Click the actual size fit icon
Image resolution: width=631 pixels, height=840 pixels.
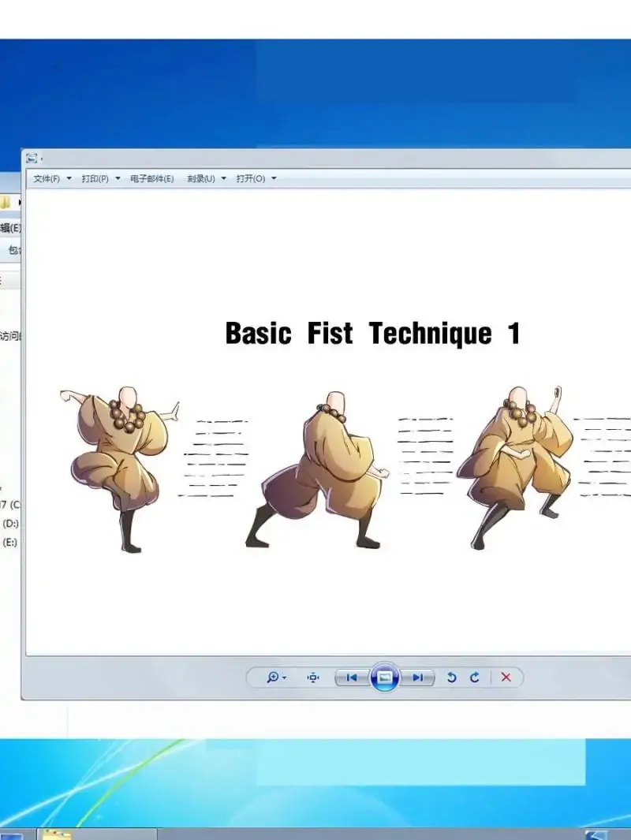(313, 678)
